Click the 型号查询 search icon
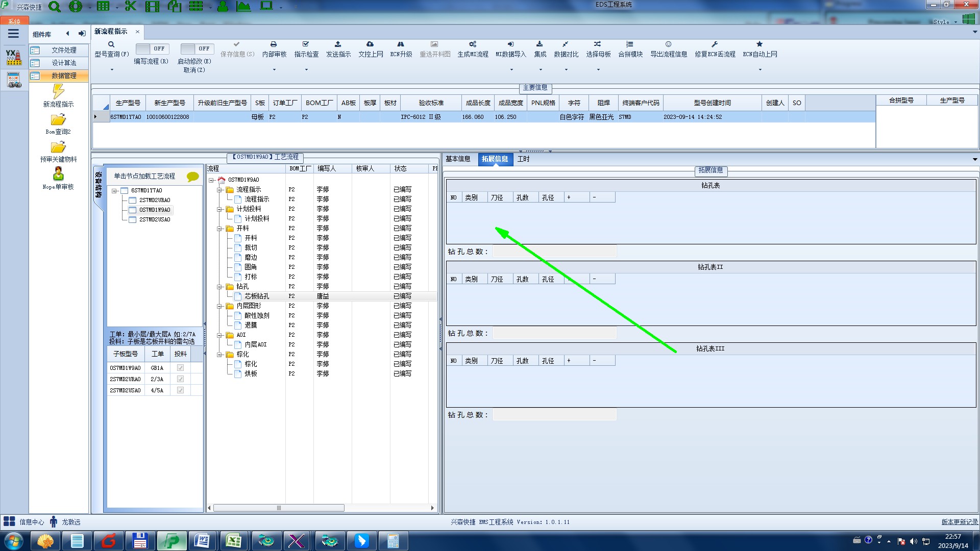The image size is (980, 551). (x=111, y=44)
